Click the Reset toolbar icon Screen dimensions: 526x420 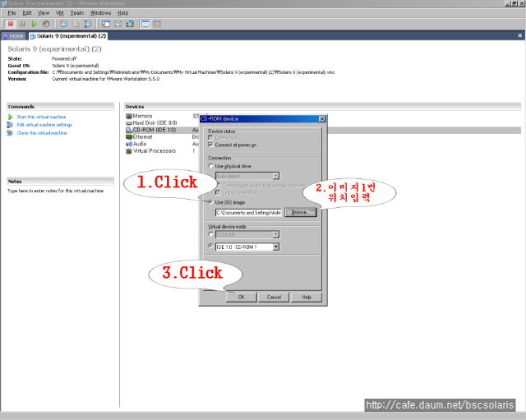coord(46,24)
